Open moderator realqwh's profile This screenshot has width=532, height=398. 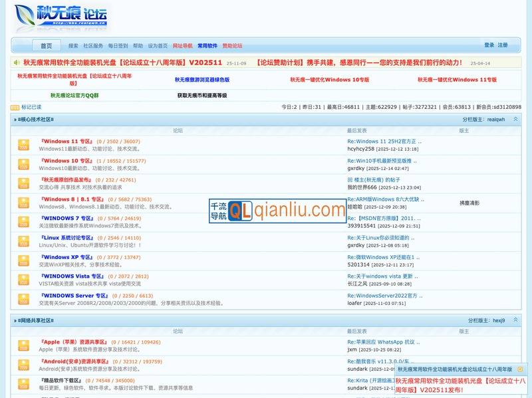coord(496,120)
